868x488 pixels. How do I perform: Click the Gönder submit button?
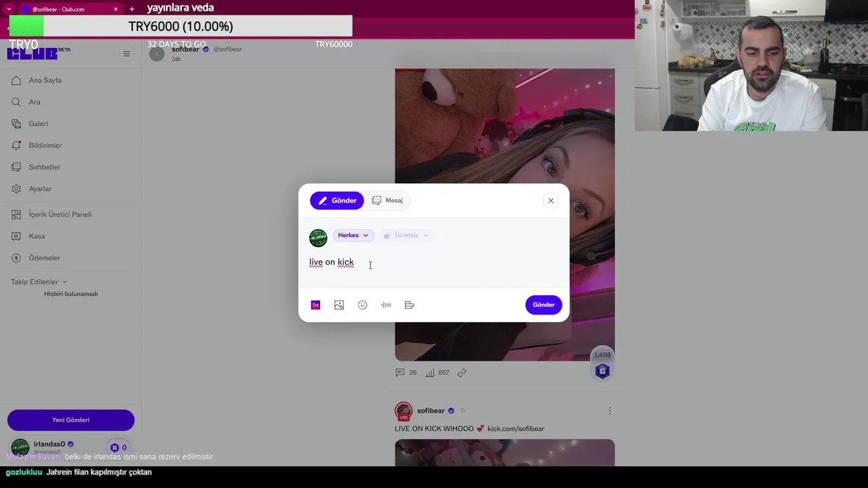(x=543, y=305)
